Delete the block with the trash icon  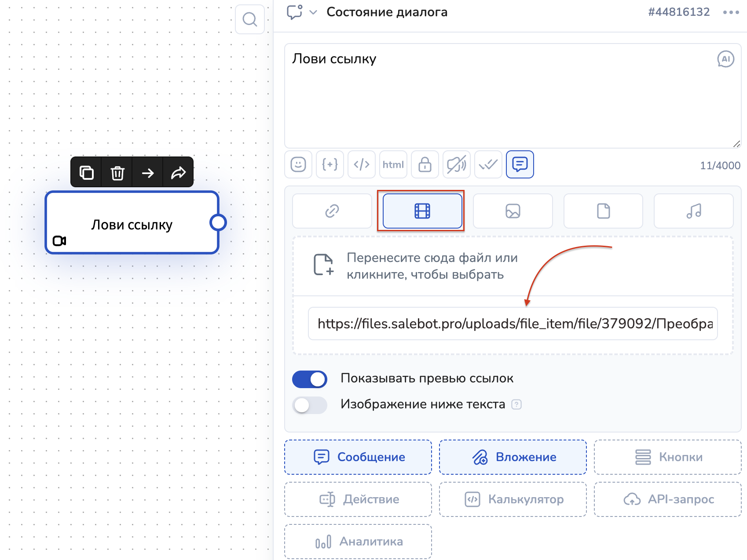click(x=117, y=172)
